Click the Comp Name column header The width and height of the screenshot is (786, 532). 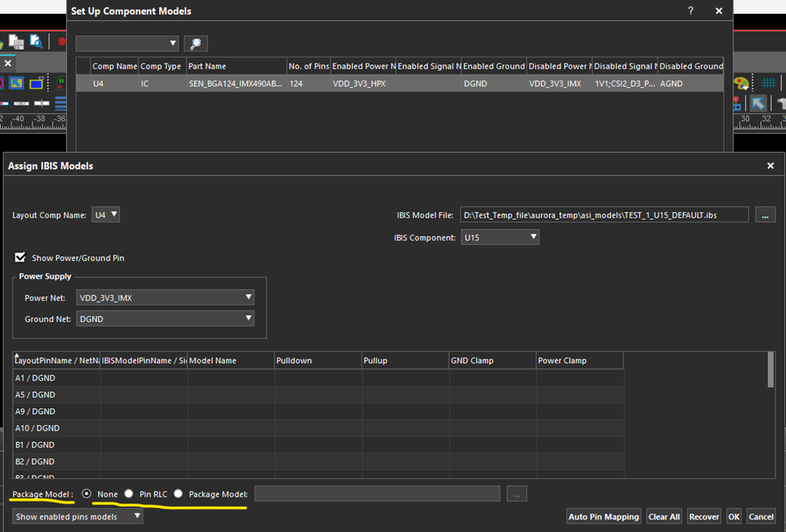tap(114, 66)
